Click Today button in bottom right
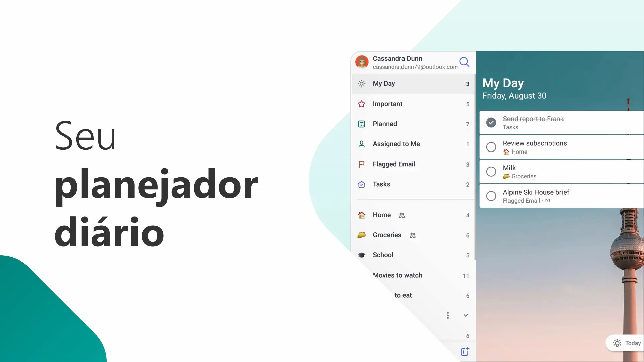The width and height of the screenshot is (644, 362). click(x=628, y=343)
